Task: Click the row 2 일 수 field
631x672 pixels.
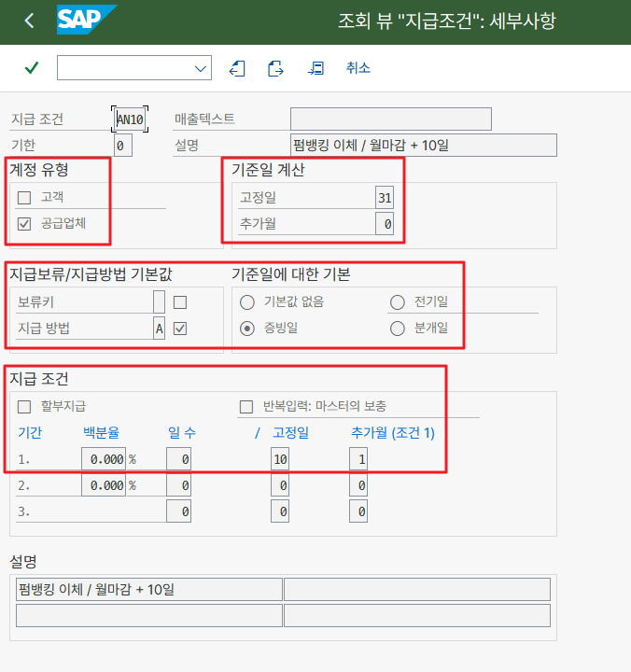Action: [179, 485]
